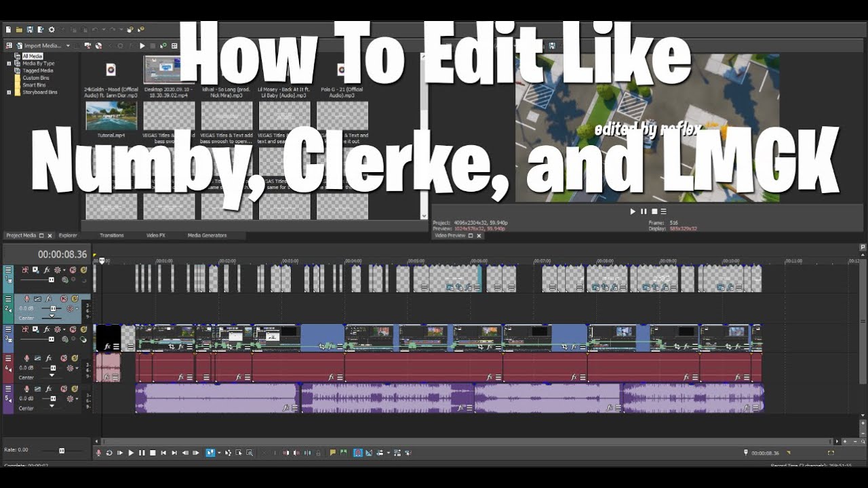The height and width of the screenshot is (488, 868).
Task: Save the project with floppy icon
Action: click(30, 30)
